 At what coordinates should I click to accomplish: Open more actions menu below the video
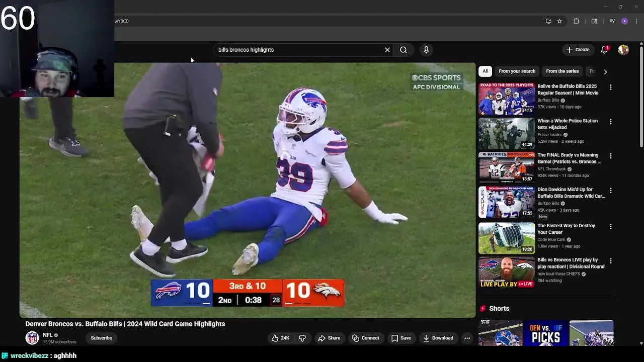coord(467,338)
